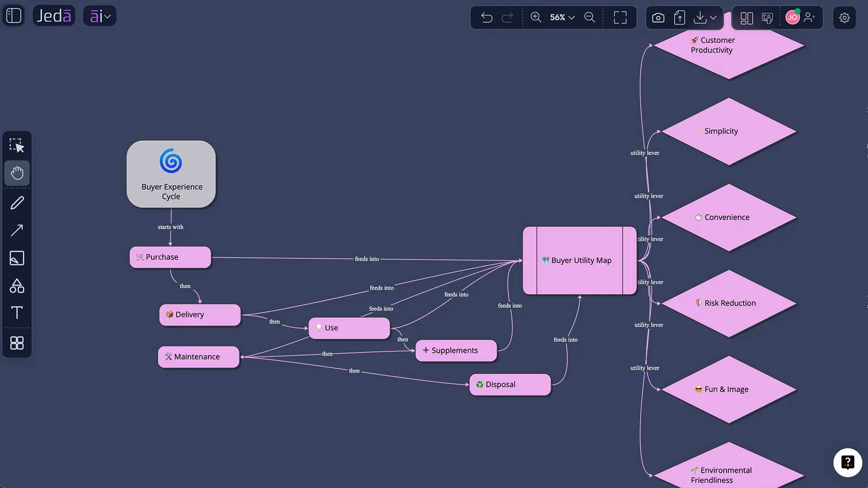Activate the hand pan tool

point(17,173)
